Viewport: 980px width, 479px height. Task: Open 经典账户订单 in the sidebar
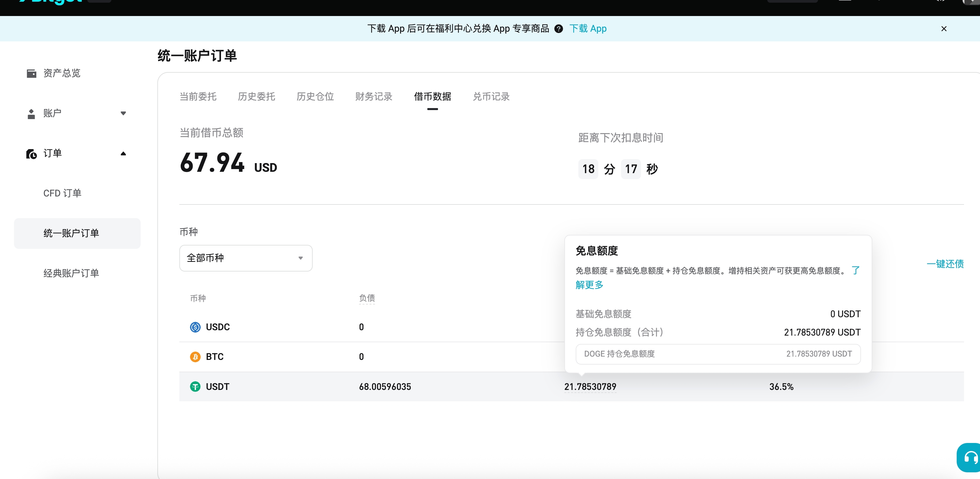tap(71, 273)
